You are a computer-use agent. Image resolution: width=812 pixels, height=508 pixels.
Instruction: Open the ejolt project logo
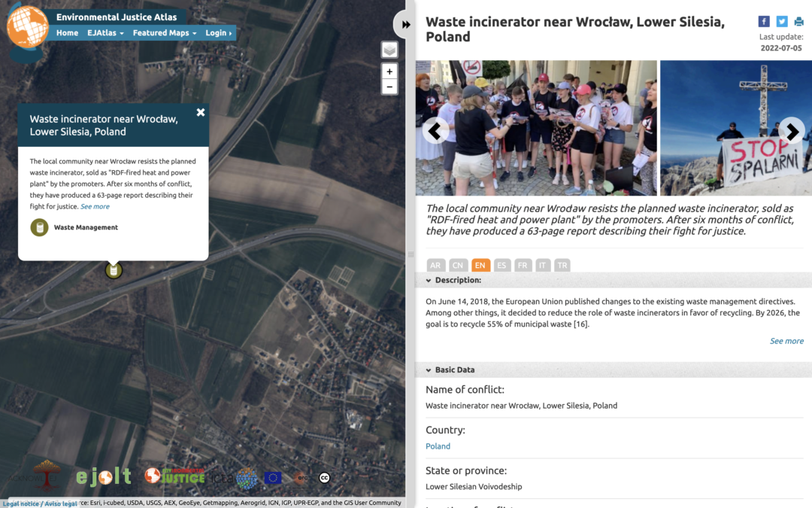pos(104,476)
